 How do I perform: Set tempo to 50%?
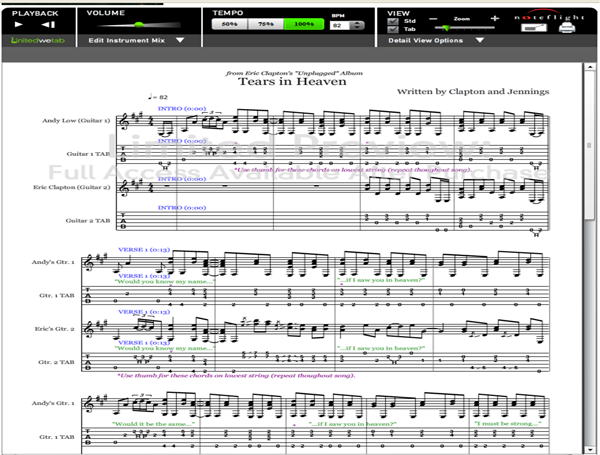pos(230,24)
